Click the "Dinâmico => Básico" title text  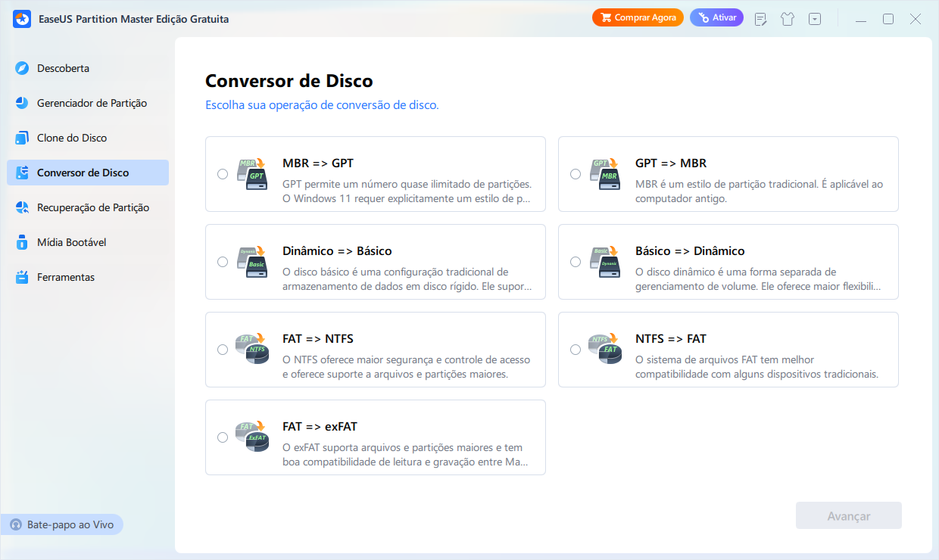337,251
